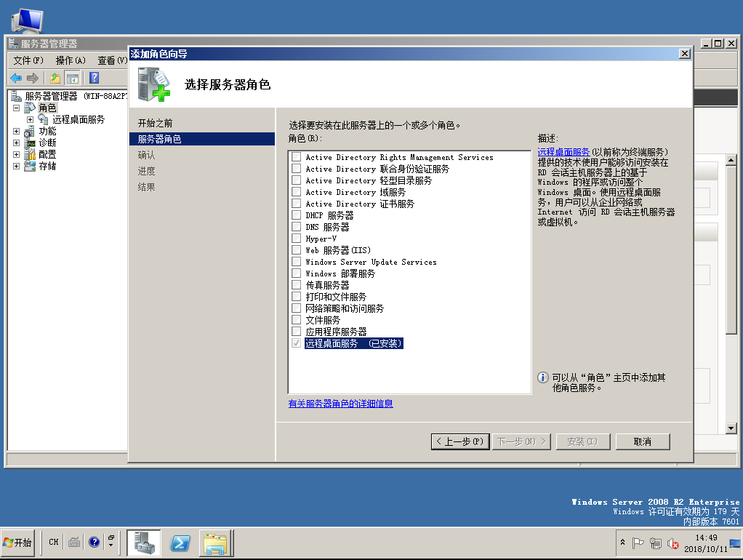
Task: Click the info icon near 可以从角色主页中添加
Action: 543,377
